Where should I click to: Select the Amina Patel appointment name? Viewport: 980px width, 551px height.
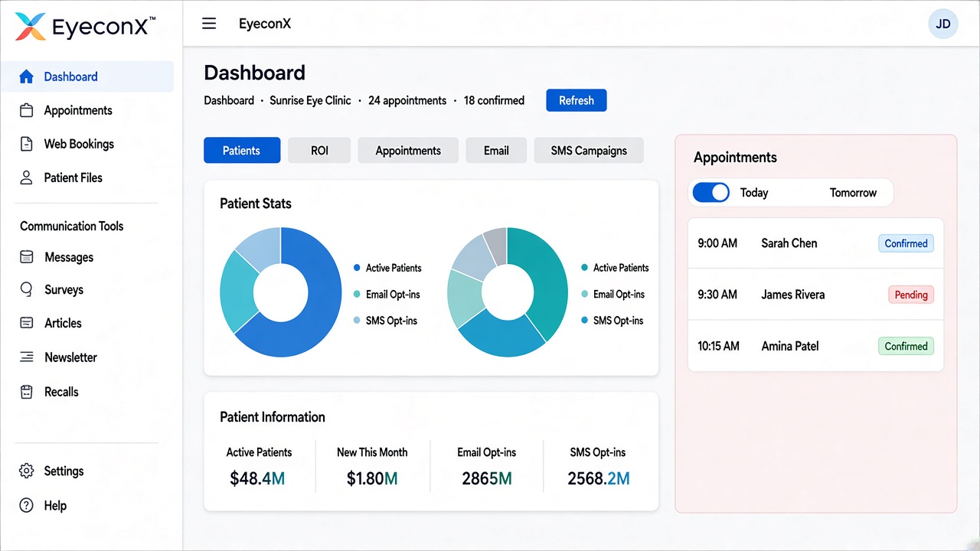[x=789, y=346]
